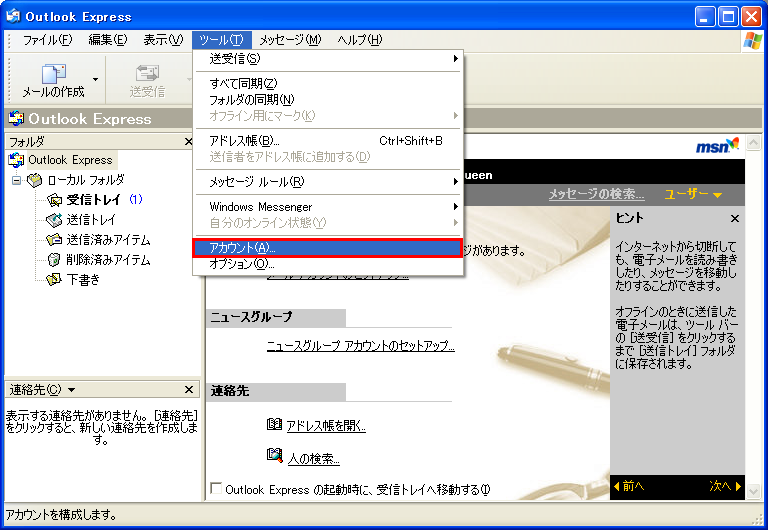768x530 pixels.
Task: Close the 連絡先 pane
Action: [189, 389]
